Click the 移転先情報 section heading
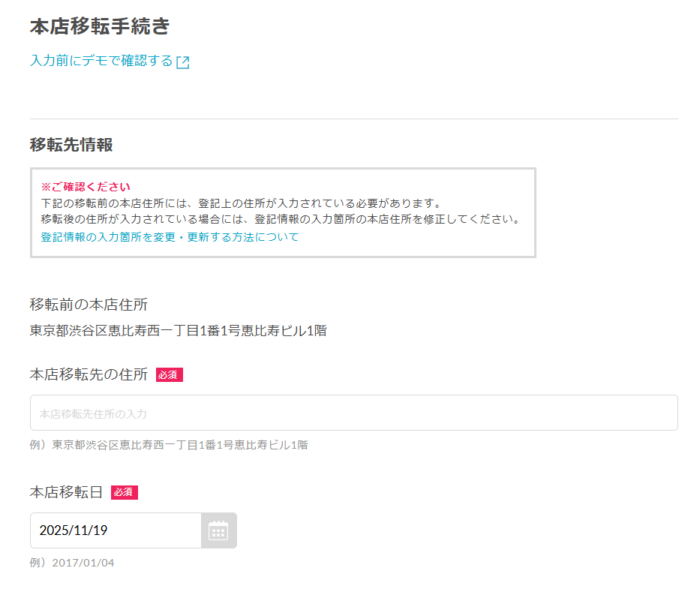The height and width of the screenshot is (592, 700). click(71, 145)
